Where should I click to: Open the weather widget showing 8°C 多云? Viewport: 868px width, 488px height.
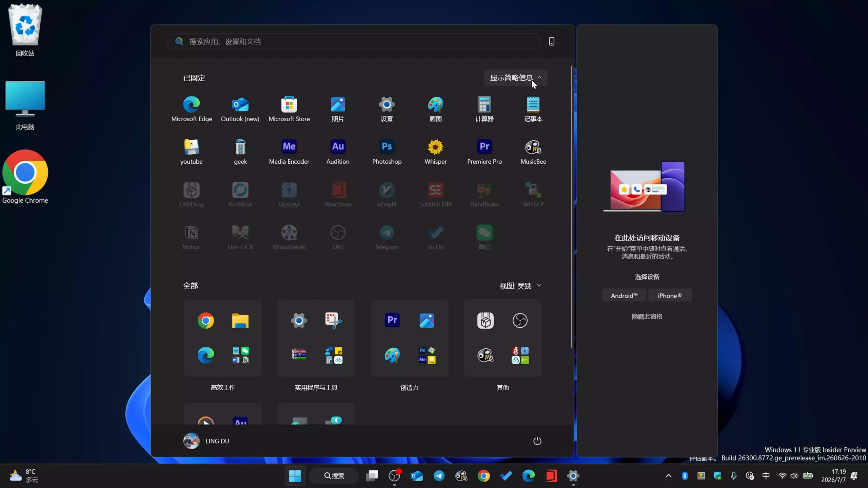coord(24,476)
